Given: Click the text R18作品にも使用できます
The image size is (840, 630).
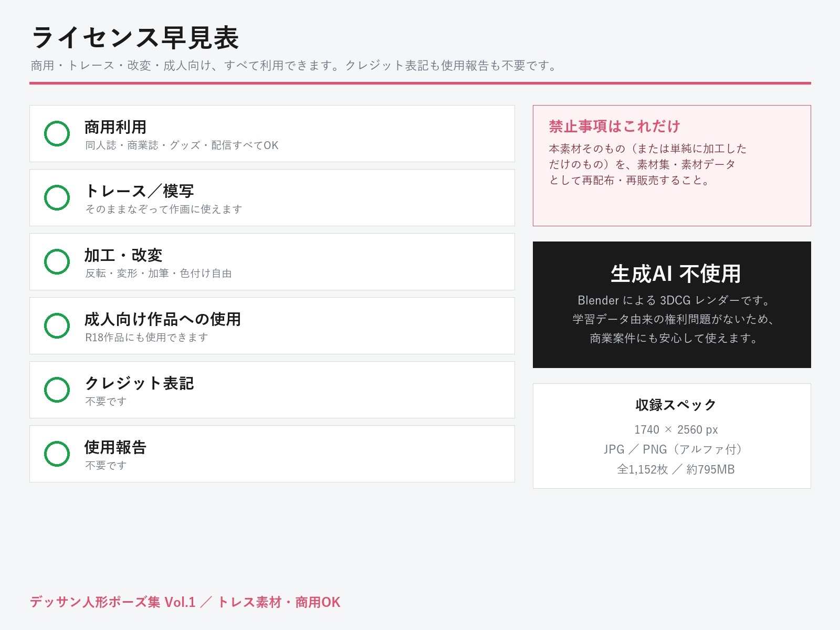Looking at the screenshot, I should tap(147, 338).
